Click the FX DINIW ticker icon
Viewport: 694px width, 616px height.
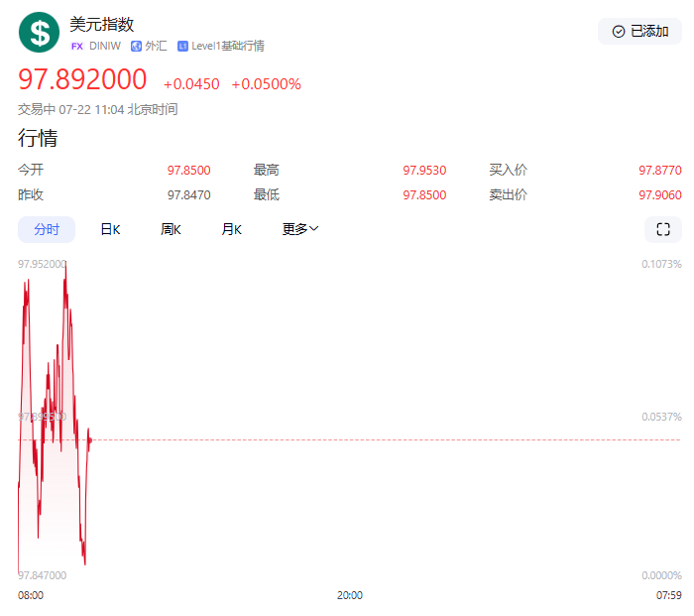pyautogui.click(x=77, y=46)
